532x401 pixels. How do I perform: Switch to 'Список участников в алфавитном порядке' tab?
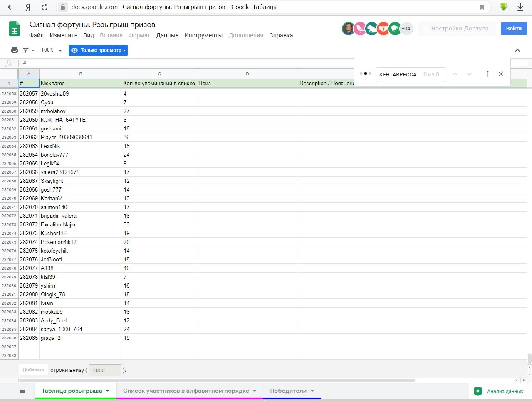(x=186, y=391)
